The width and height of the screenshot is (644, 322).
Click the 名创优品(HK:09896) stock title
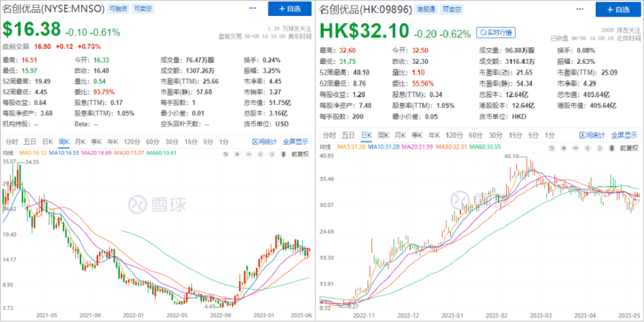[366, 10]
